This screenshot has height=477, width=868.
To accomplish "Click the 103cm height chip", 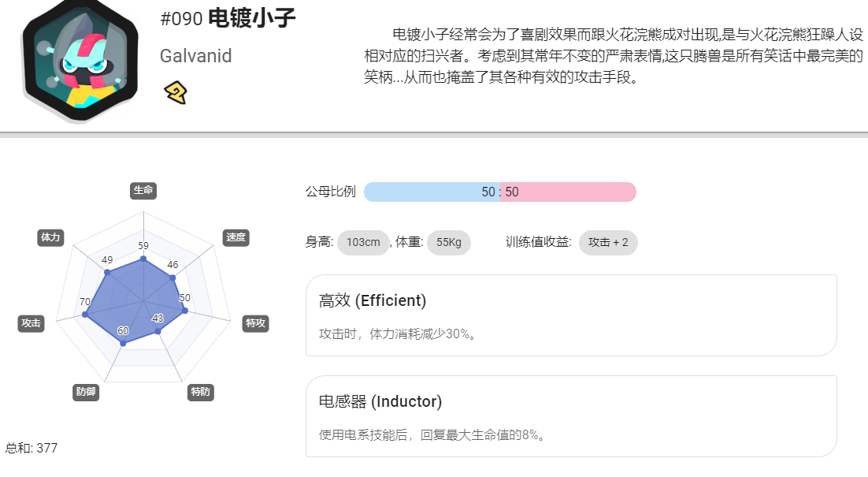I will coord(363,242).
